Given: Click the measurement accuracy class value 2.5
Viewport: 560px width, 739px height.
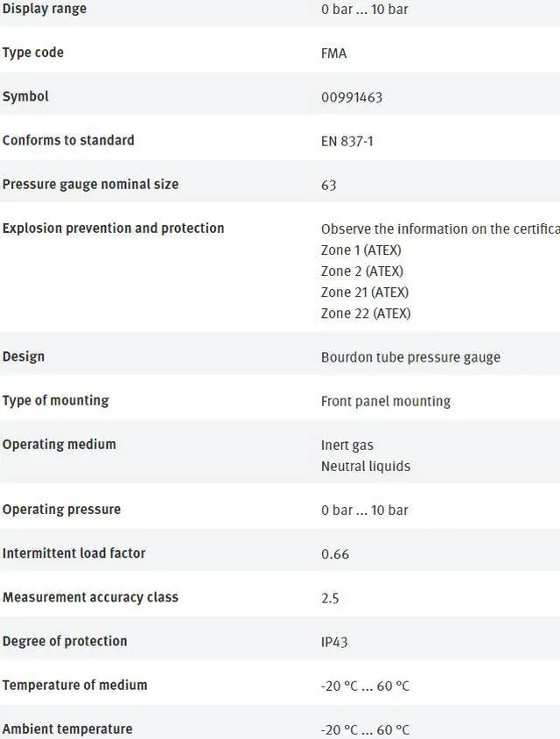Looking at the screenshot, I should click(330, 598).
